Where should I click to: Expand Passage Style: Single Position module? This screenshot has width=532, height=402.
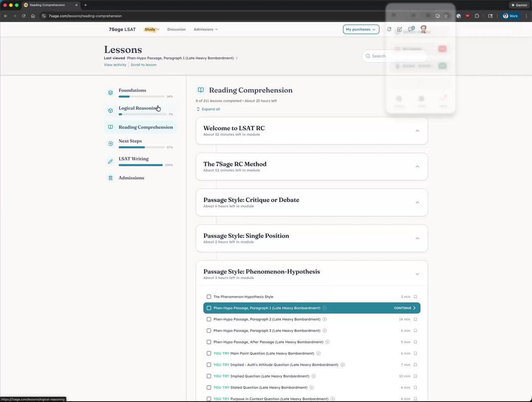(417, 238)
